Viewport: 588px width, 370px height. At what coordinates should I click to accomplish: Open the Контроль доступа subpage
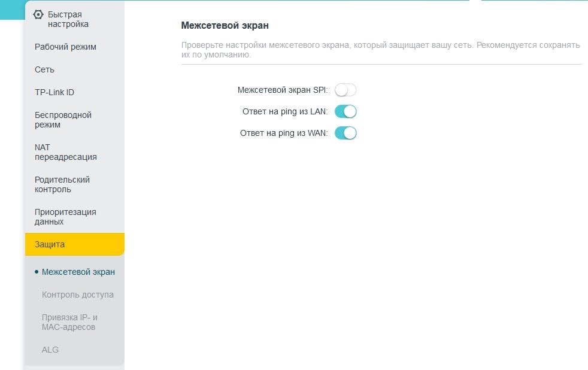[78, 295]
